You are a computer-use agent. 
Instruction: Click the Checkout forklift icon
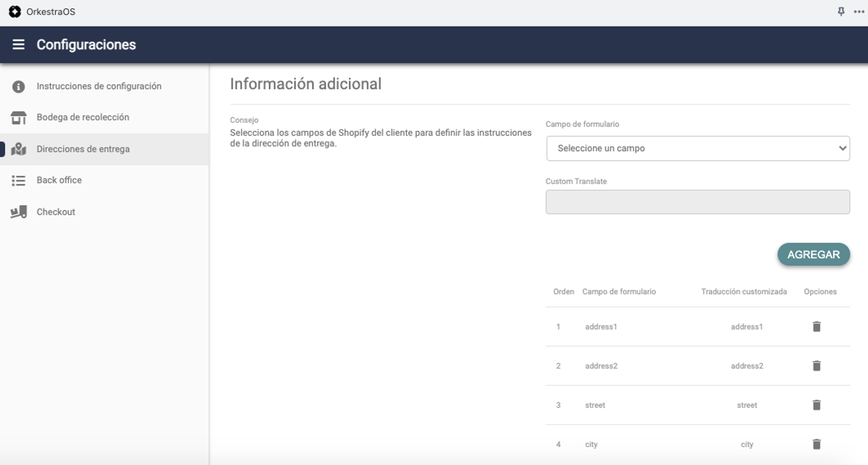18,212
